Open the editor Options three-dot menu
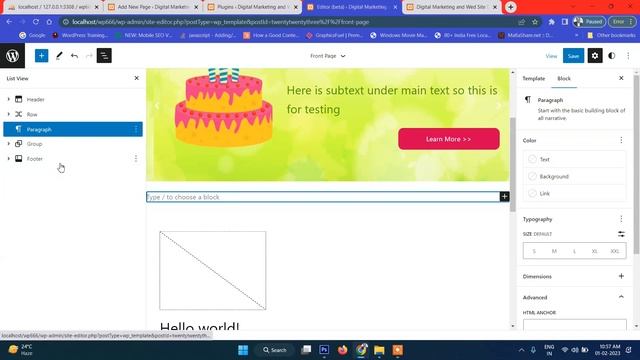640x360 pixels. tap(628, 56)
